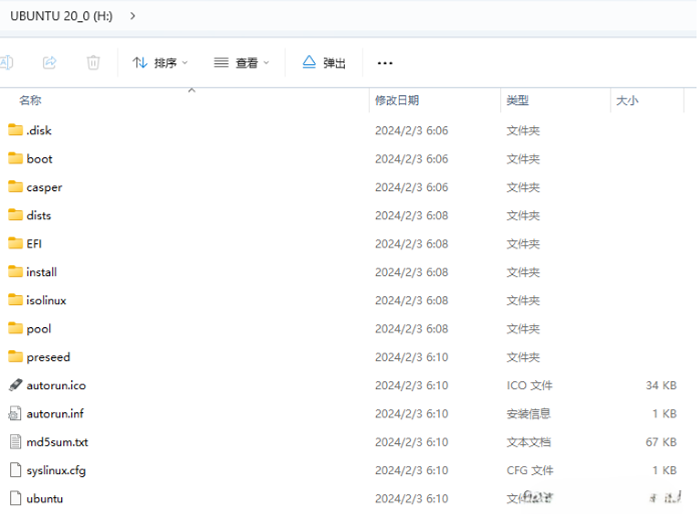
Task: Click the CFG 文件 type cell
Action: [530, 470]
